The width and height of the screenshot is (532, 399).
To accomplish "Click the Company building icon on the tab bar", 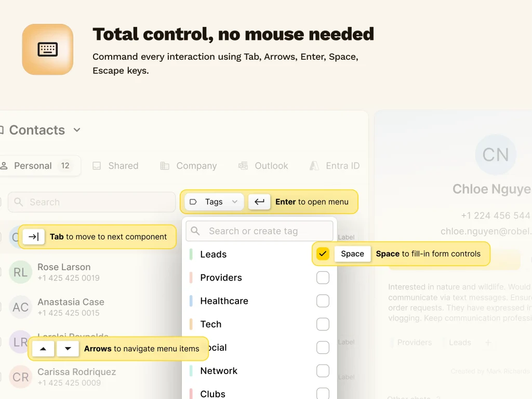I will 164,166.
